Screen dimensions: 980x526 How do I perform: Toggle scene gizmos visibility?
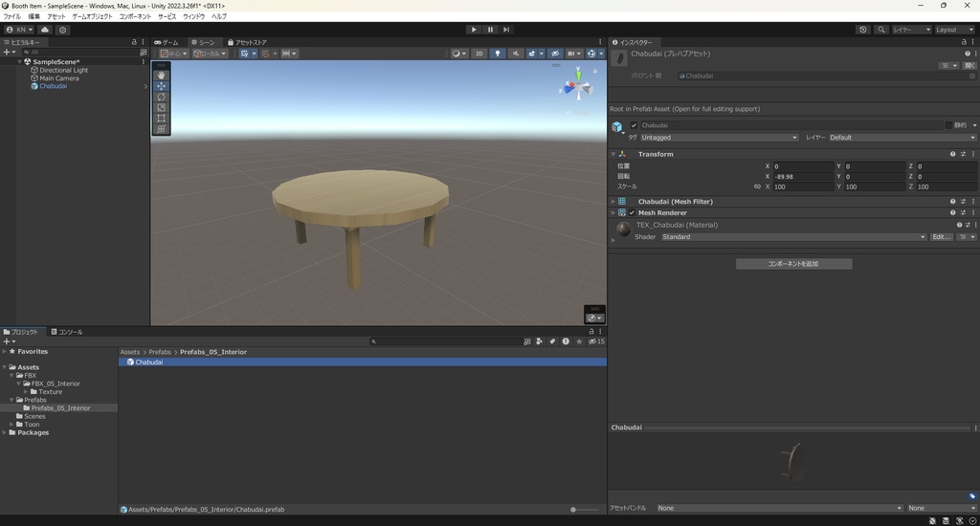click(x=591, y=54)
